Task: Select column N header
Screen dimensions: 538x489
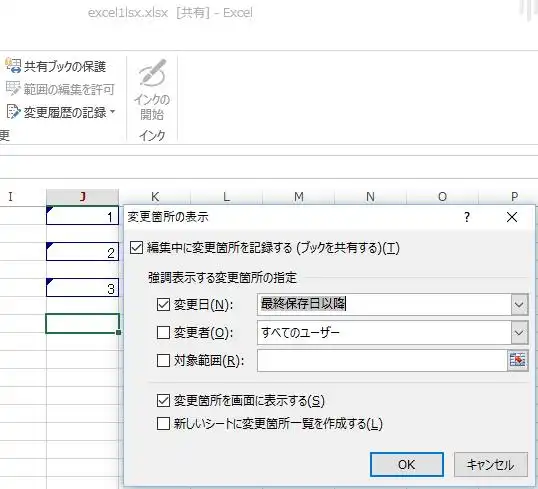Action: pyautogui.click(x=371, y=197)
